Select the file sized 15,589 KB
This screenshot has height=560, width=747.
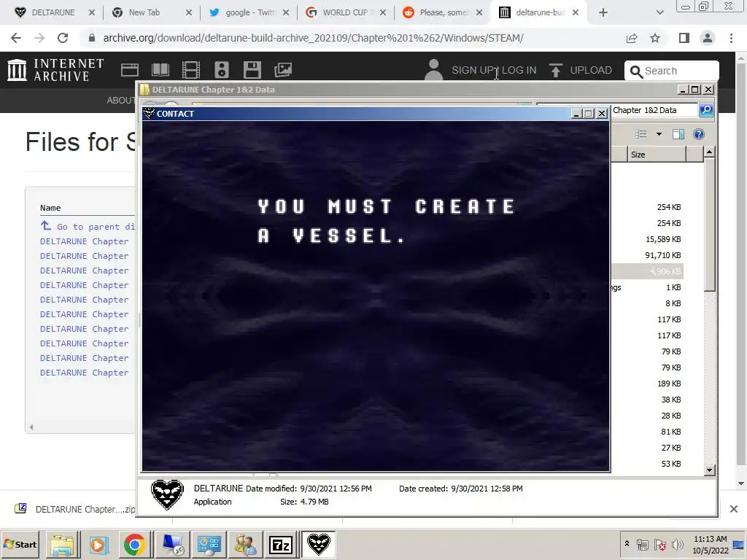(x=662, y=239)
